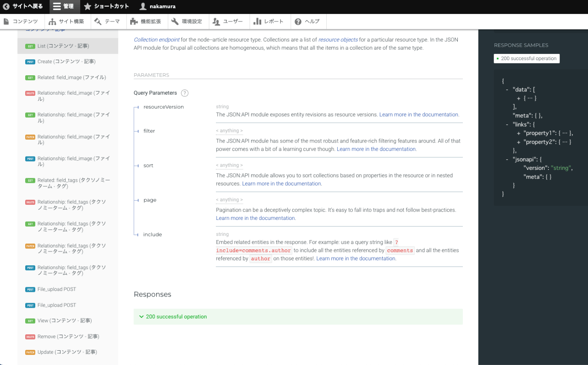Image resolution: width=588 pixels, height=365 pixels.
Task: Click the RESPONSE SAMPLES heading
Action: (521, 45)
